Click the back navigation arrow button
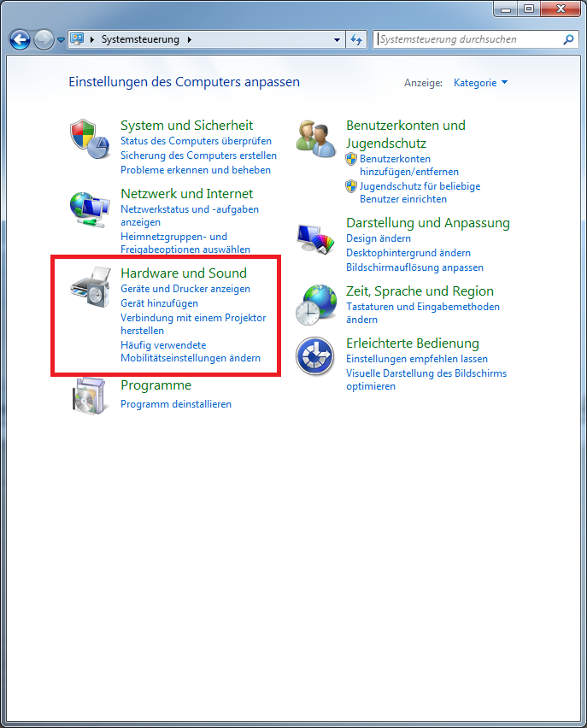The height and width of the screenshot is (728, 587). click(20, 39)
